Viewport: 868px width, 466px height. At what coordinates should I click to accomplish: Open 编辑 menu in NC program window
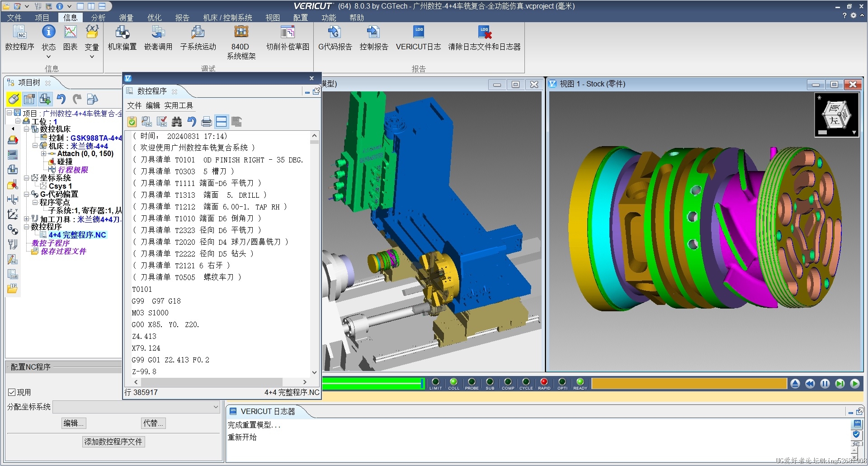[x=153, y=105]
